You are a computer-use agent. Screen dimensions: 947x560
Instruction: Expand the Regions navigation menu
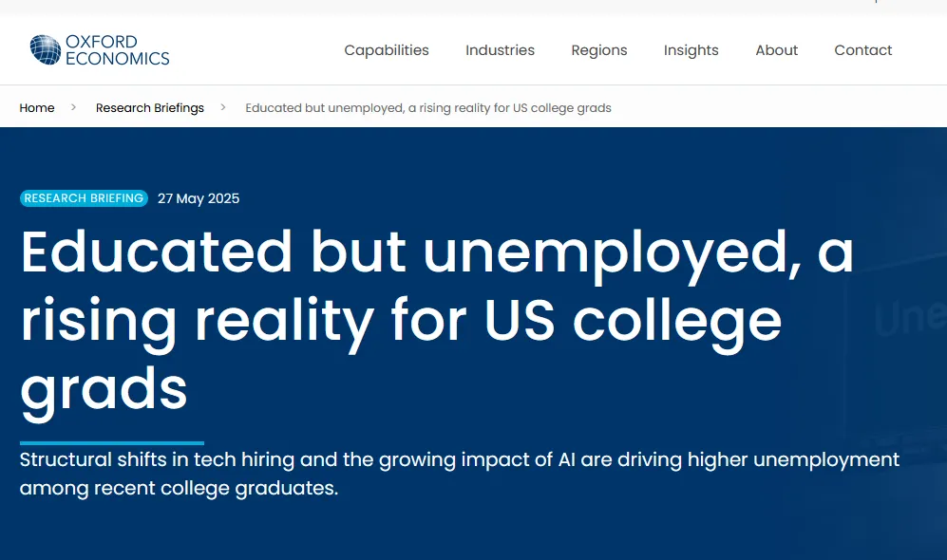598,50
